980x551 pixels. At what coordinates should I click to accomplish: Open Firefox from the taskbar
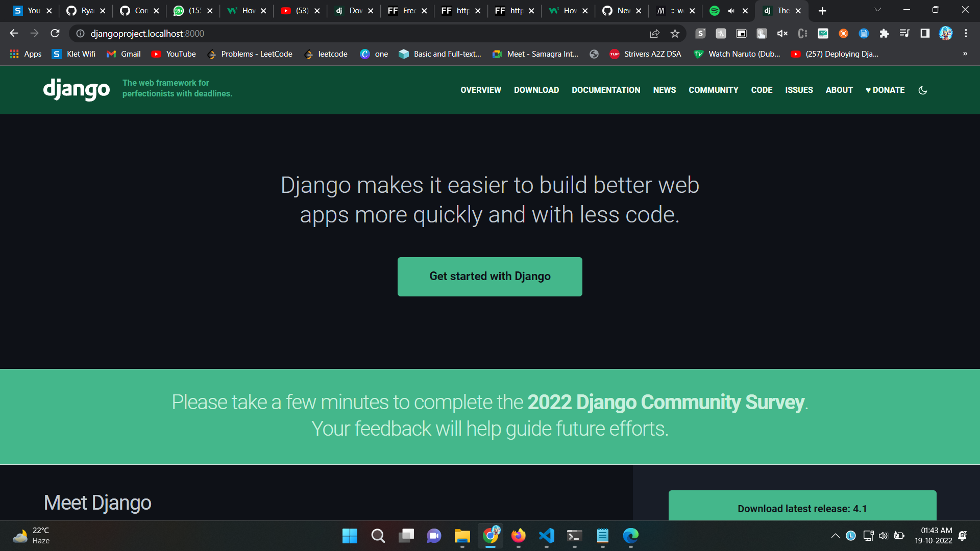point(518,536)
